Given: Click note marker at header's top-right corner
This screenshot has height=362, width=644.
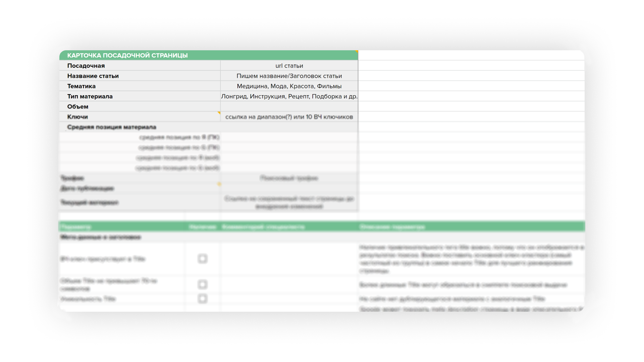Looking at the screenshot, I should click(357, 52).
